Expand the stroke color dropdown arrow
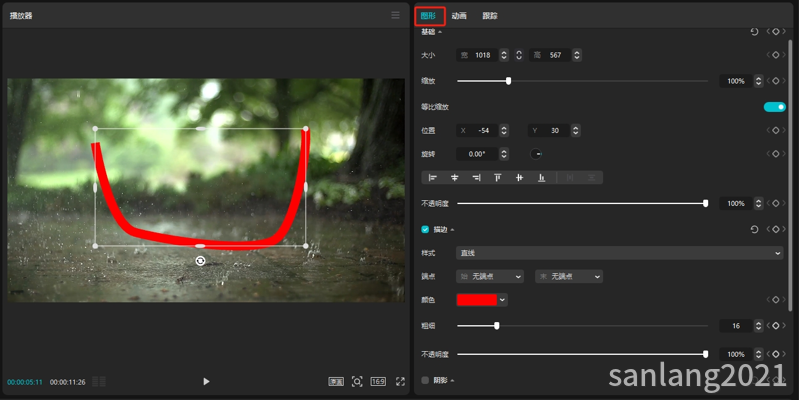The height and width of the screenshot is (400, 799). 502,299
